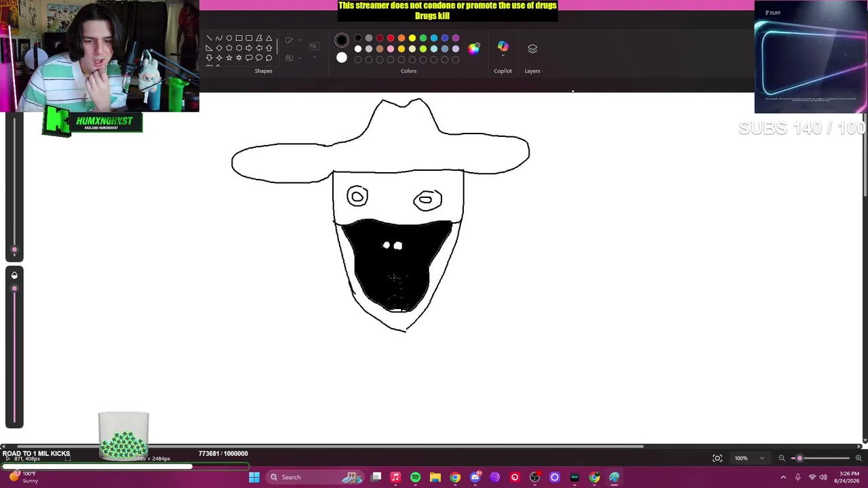The height and width of the screenshot is (488, 868).
Task: Open the volume control in system tray
Action: [x=823, y=477]
